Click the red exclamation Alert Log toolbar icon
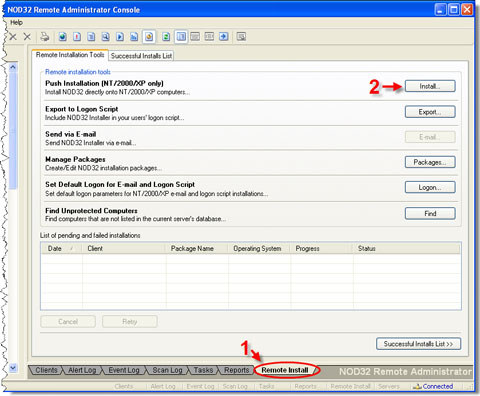Viewport: 480px width, 396px height. click(x=77, y=37)
